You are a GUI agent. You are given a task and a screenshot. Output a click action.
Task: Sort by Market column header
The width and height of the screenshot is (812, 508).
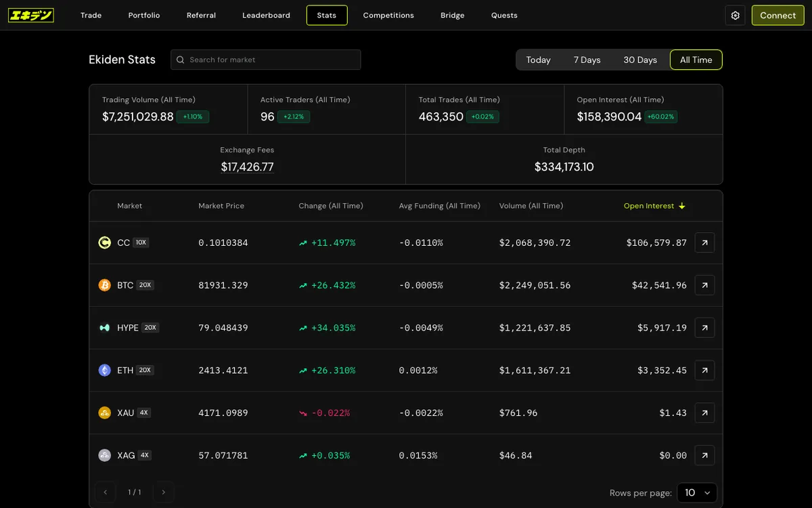(x=130, y=206)
